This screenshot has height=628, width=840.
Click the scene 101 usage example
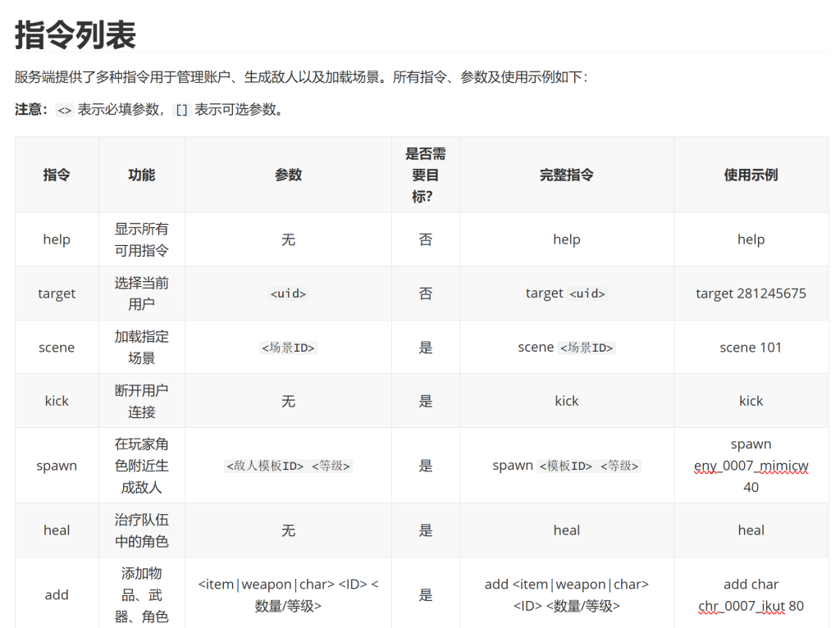(x=751, y=346)
